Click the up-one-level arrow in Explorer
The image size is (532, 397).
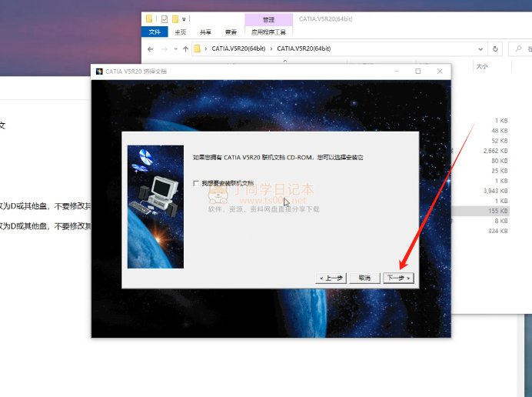[x=185, y=49]
